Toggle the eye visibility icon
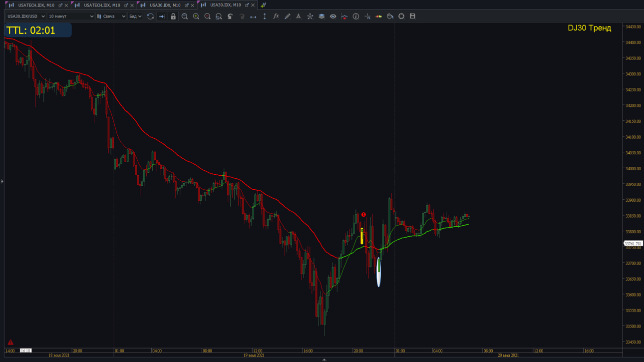Viewport: 644px width, 362px height. click(333, 16)
